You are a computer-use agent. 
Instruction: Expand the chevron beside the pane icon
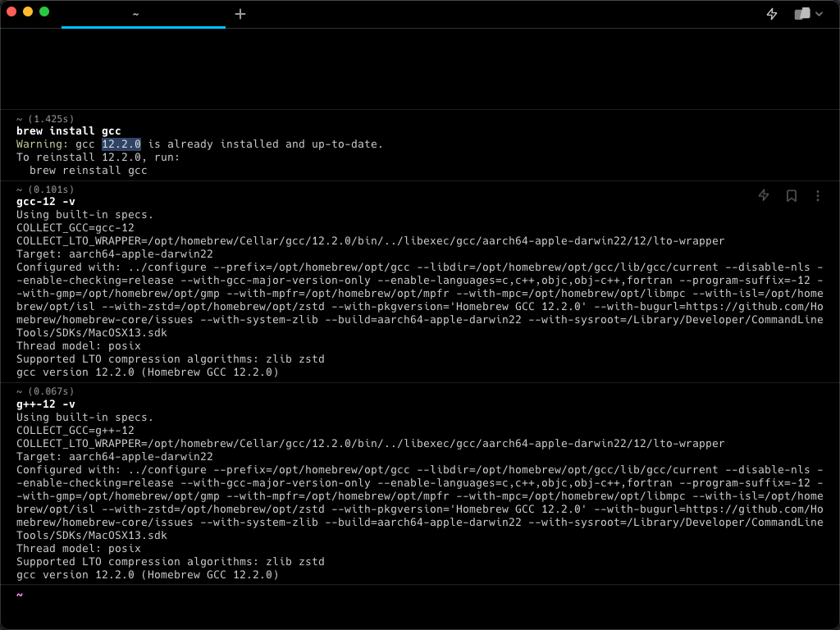819,14
